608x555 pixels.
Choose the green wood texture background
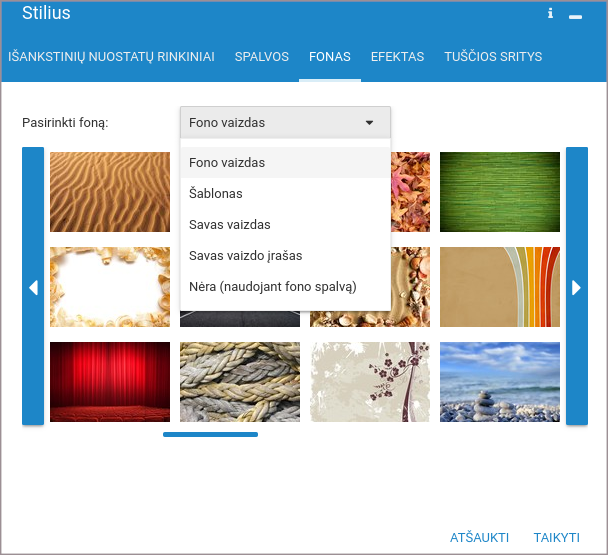(x=500, y=192)
